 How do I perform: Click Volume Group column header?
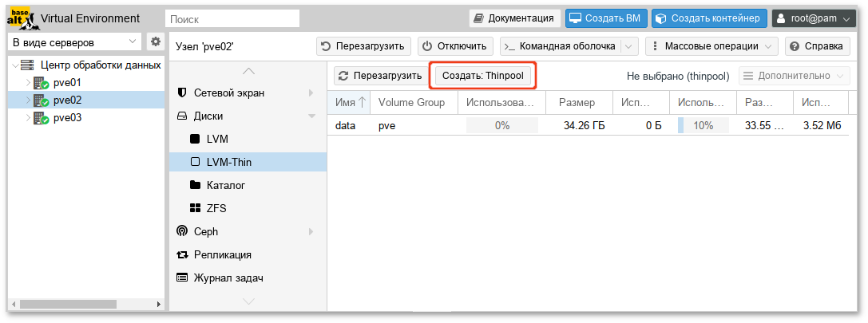[414, 102]
